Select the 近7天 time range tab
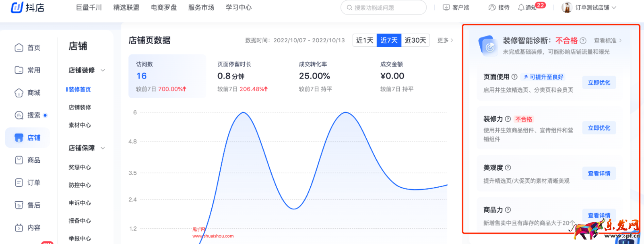Image resolution: width=644 pixels, height=244 pixels. tap(389, 40)
